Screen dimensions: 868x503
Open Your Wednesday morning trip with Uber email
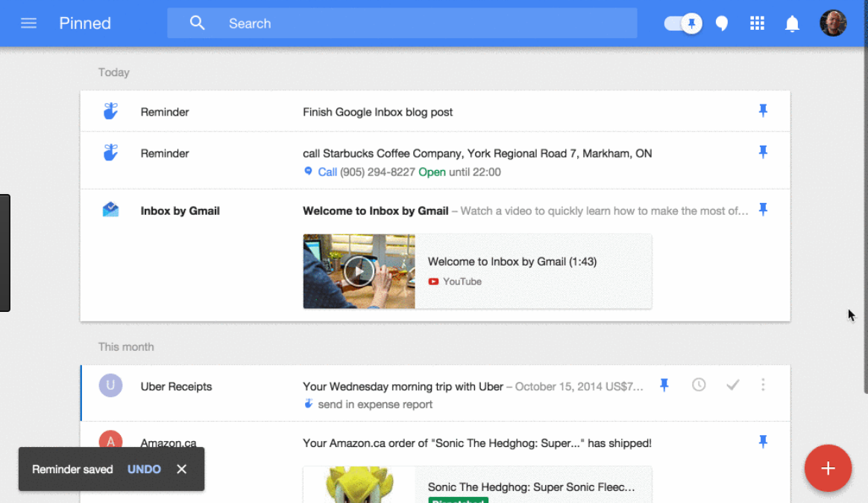[x=435, y=393]
